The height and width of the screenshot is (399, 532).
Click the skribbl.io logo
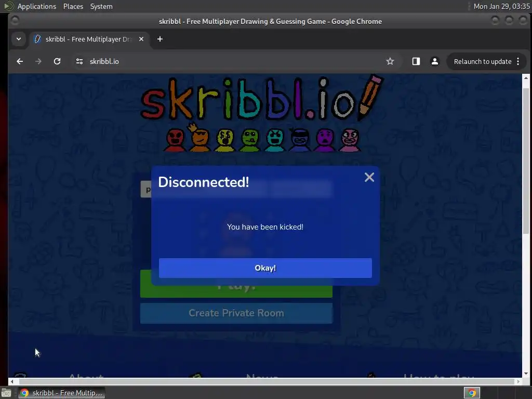[x=262, y=98]
